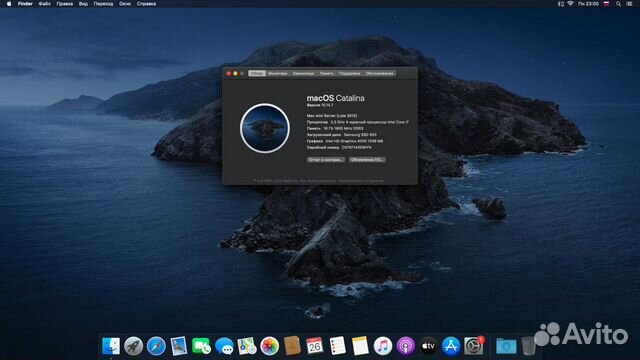This screenshot has width=640, height=360.
Task: Open the purple Podcasts app in Dock
Action: pyautogui.click(x=405, y=346)
